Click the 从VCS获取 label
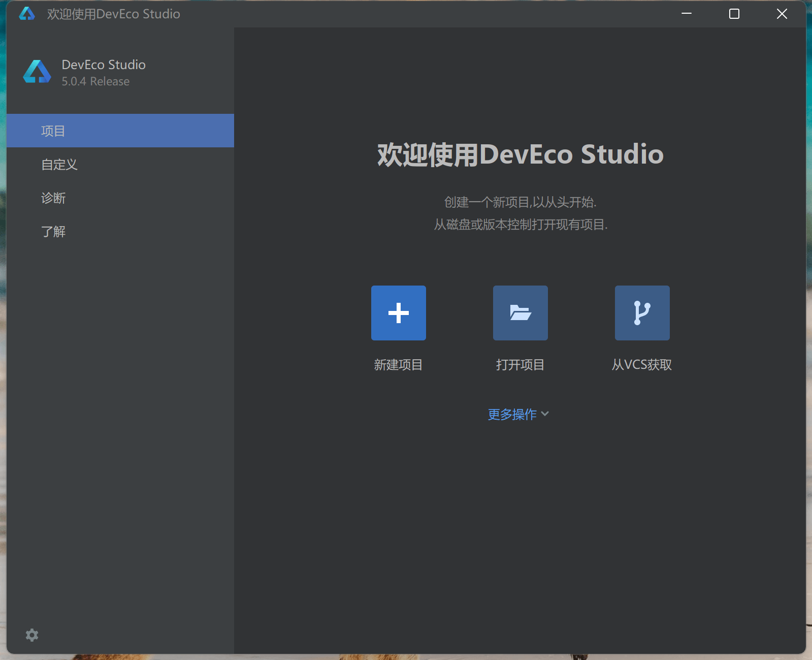 pyautogui.click(x=642, y=365)
